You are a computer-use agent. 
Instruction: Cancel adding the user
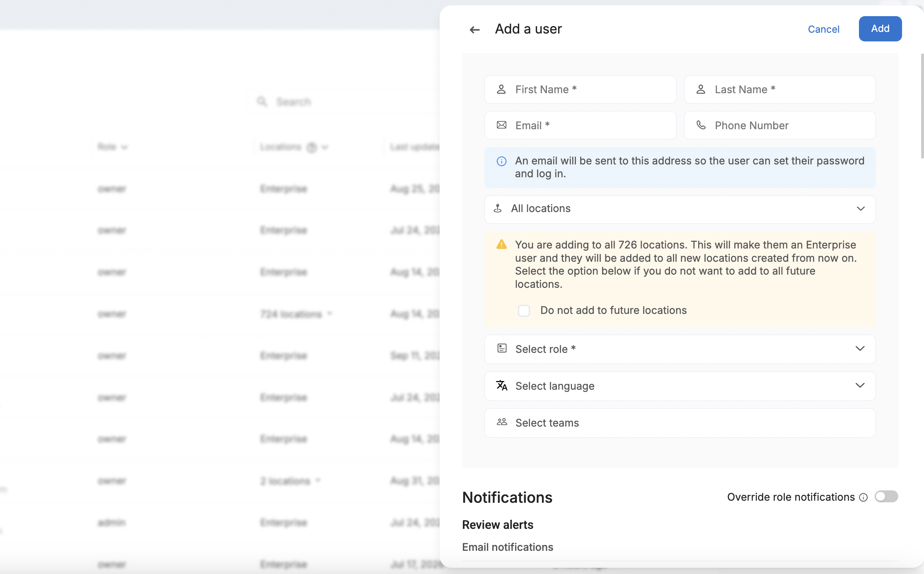tap(823, 29)
